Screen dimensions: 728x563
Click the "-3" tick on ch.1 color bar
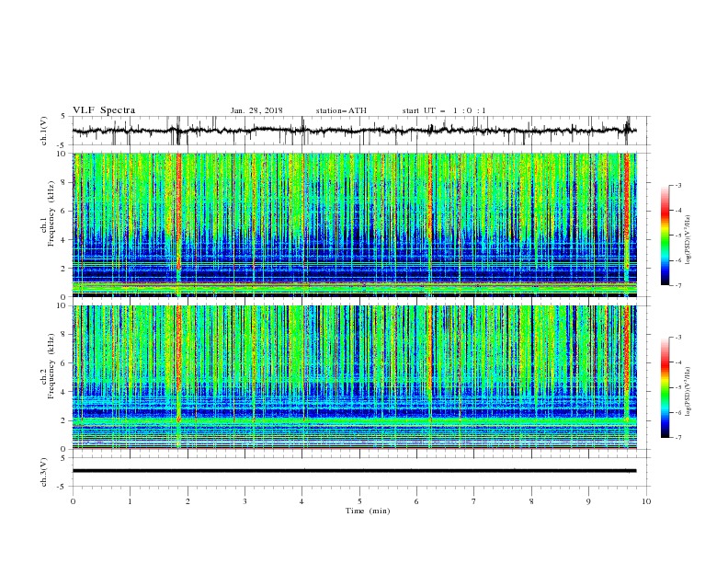[x=678, y=186]
